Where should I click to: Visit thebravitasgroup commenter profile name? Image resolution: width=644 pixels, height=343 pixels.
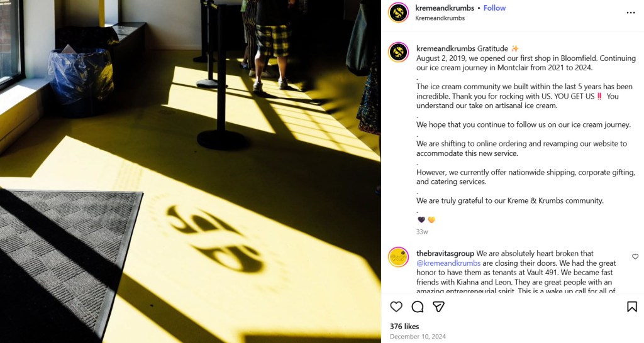(445, 253)
